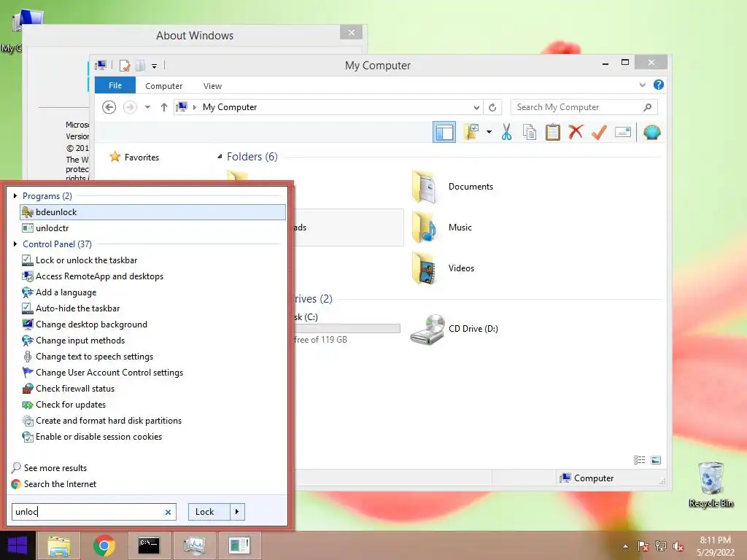This screenshot has height=560, width=747.
Task: Open Access RemoteApp and desktops
Action: click(152, 276)
